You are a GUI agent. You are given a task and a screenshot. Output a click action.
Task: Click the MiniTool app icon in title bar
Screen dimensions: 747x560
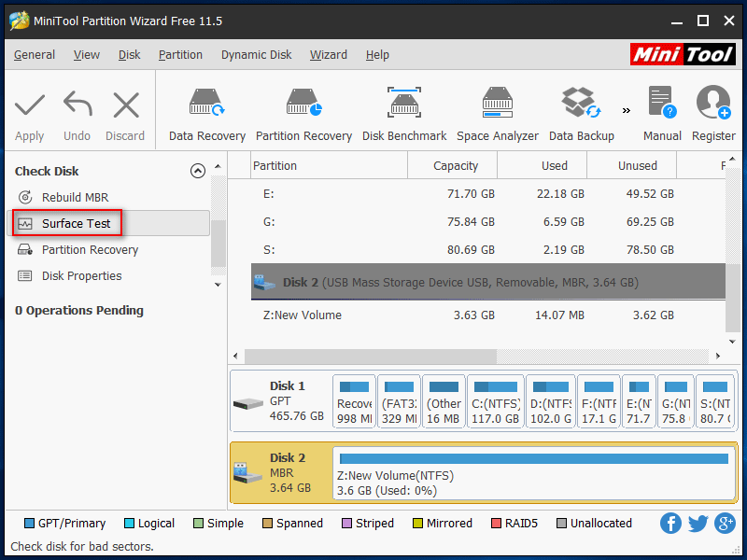coord(19,21)
